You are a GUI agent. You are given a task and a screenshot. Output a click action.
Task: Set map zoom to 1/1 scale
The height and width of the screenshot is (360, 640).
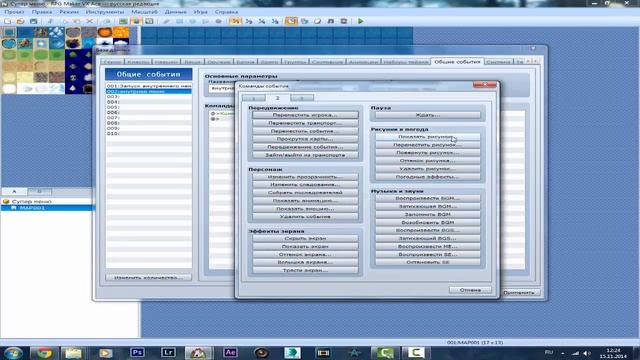tap(236, 21)
